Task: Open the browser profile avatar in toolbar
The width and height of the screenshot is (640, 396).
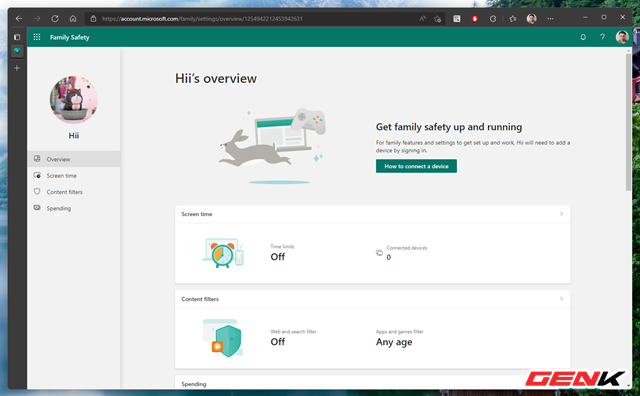Action: coord(531,19)
